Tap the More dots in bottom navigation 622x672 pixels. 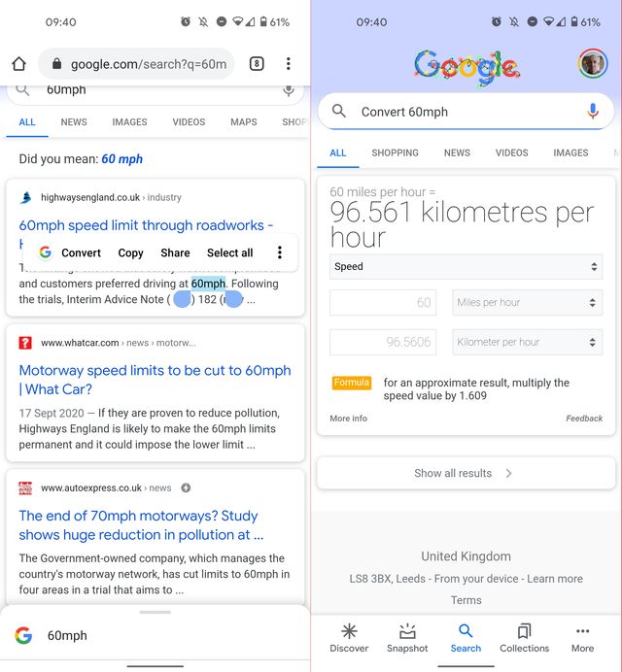(582, 637)
